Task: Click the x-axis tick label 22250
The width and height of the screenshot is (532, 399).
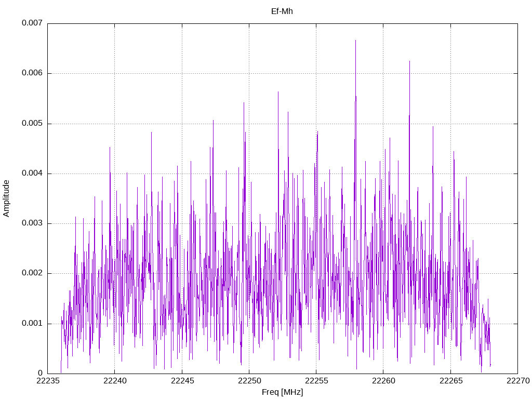Action: (x=249, y=381)
